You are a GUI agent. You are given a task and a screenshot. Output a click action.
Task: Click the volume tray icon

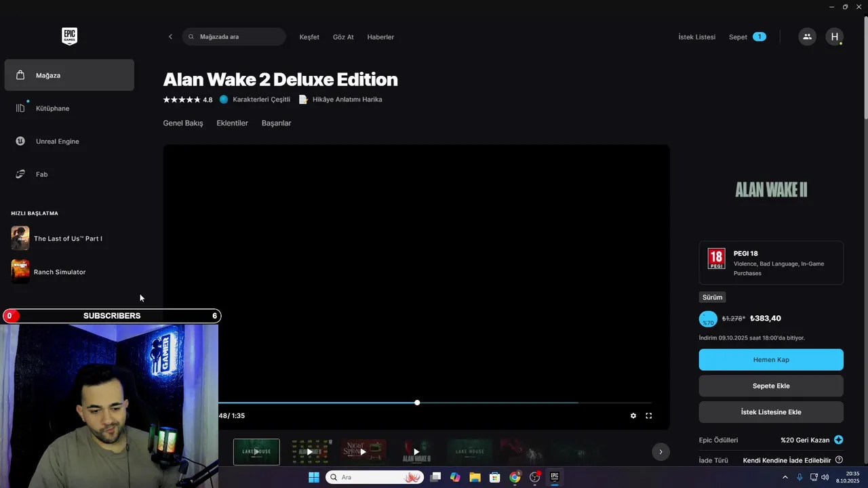coord(825,477)
